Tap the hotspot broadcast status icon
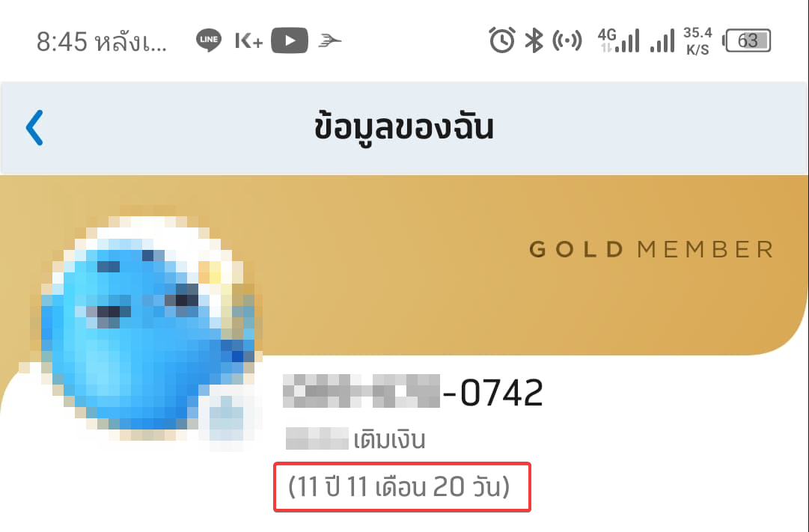Image resolution: width=809 pixels, height=532 pixels. tap(567, 40)
